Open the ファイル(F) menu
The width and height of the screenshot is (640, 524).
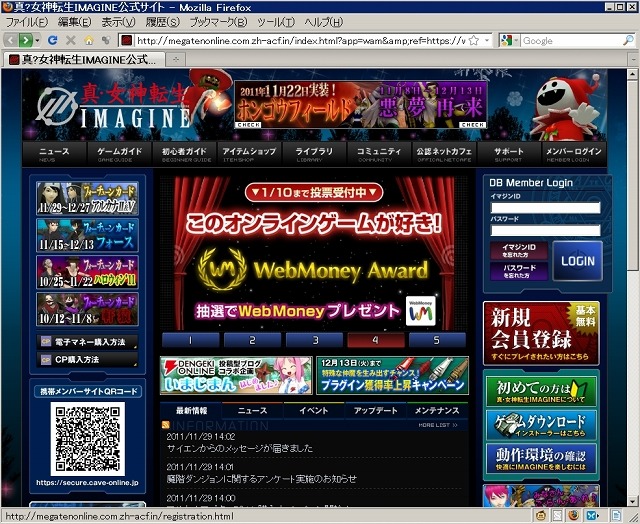tap(27, 22)
